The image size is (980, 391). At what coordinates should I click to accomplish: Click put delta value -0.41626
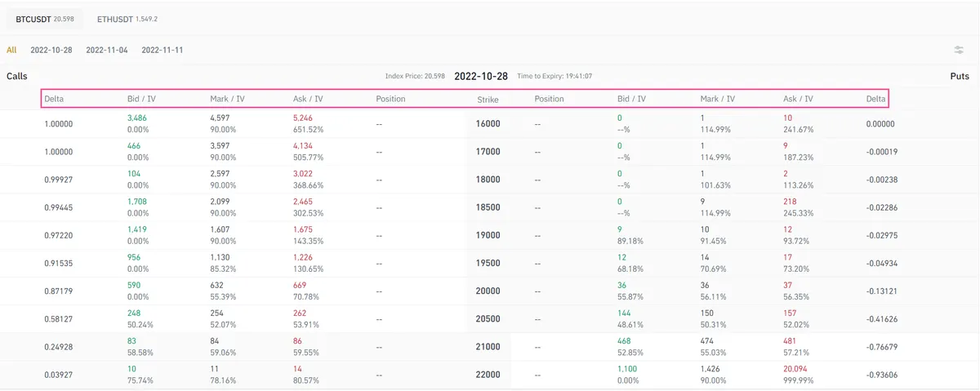click(x=882, y=318)
